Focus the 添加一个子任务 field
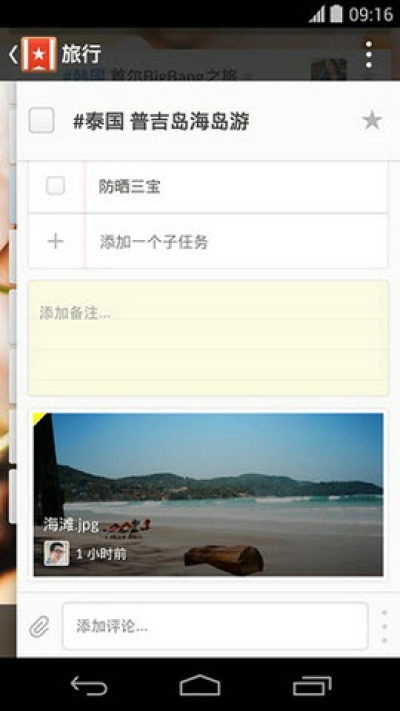400x711 pixels. (236, 241)
